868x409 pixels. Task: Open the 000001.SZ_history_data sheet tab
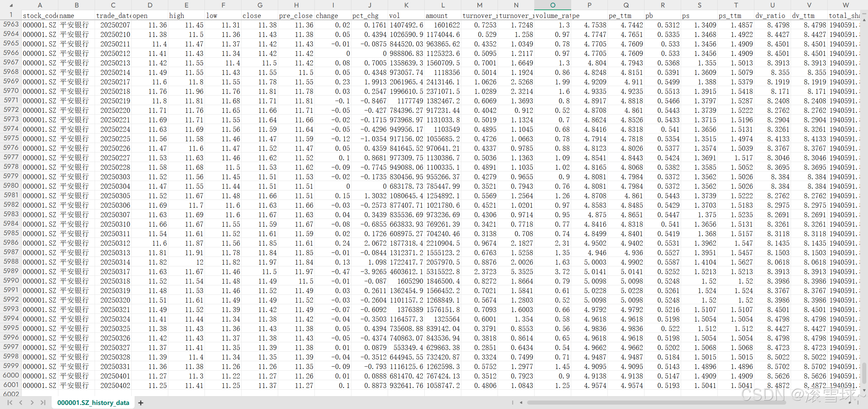tap(93, 403)
